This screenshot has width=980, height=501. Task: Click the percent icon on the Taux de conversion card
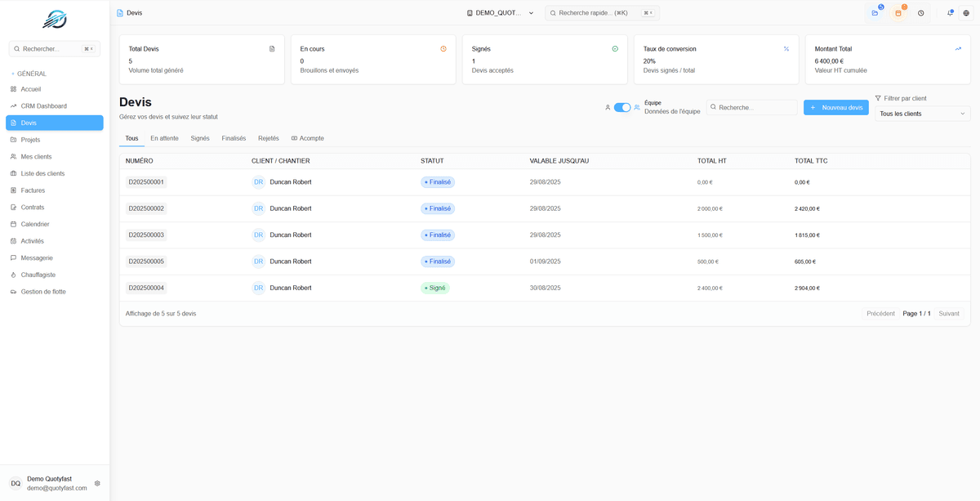(x=786, y=49)
